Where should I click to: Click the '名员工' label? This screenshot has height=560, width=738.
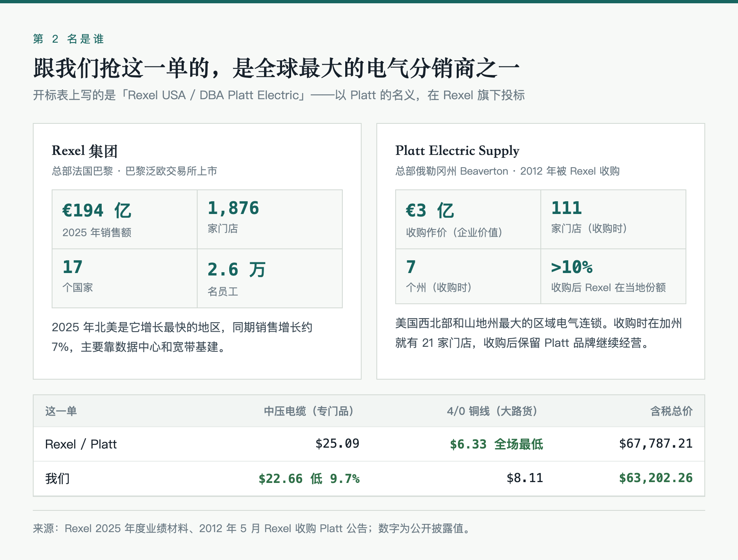223,291
